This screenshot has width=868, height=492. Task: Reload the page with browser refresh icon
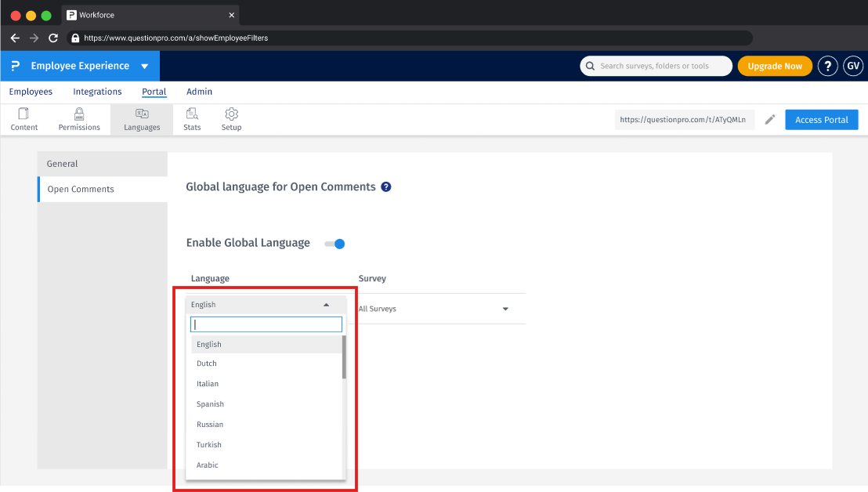coord(53,38)
